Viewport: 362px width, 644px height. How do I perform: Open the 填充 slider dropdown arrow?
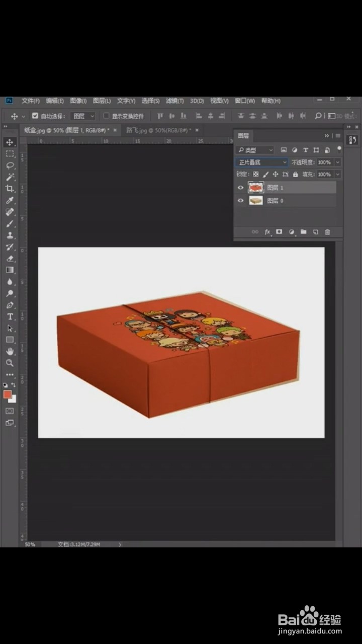pos(337,175)
